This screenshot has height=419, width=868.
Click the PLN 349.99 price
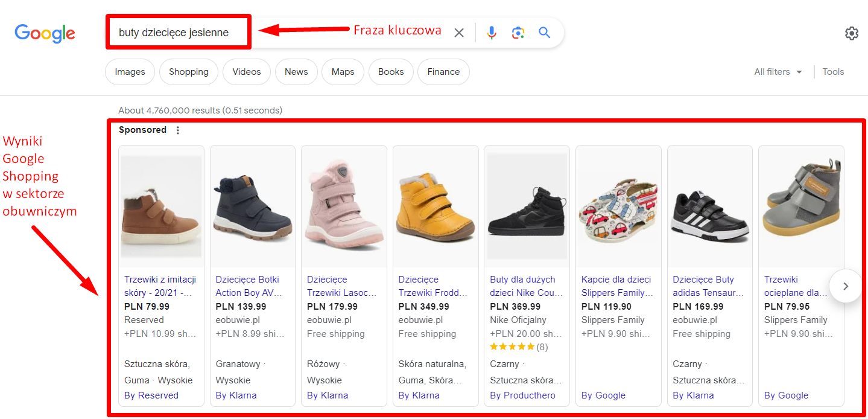point(423,307)
